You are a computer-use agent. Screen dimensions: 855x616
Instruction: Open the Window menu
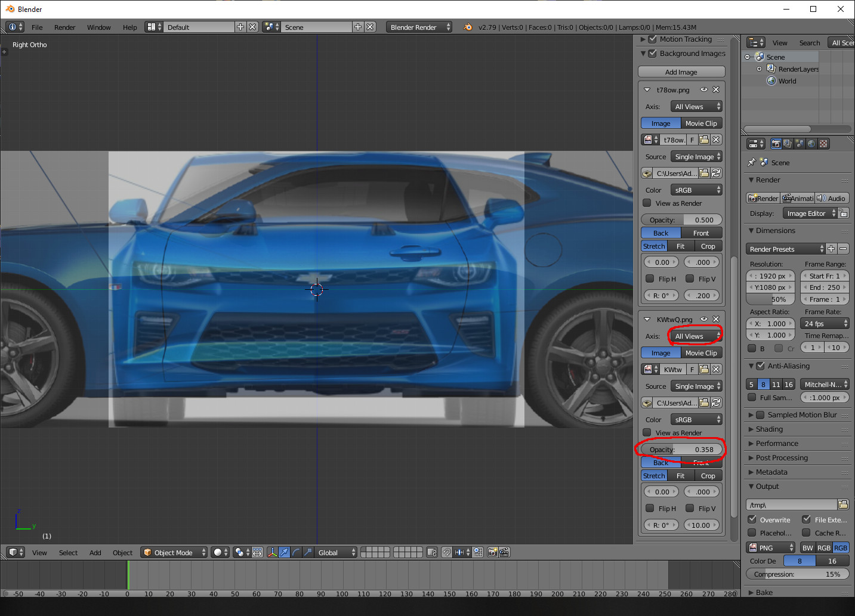98,27
